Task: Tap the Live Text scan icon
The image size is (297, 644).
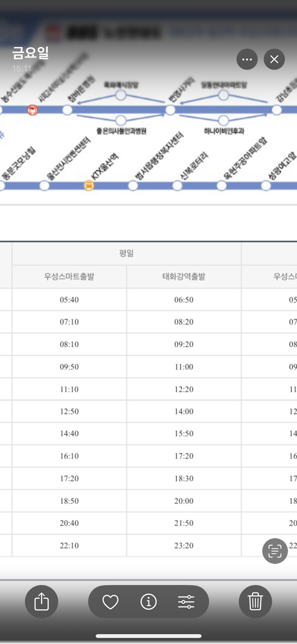Action: [275, 551]
